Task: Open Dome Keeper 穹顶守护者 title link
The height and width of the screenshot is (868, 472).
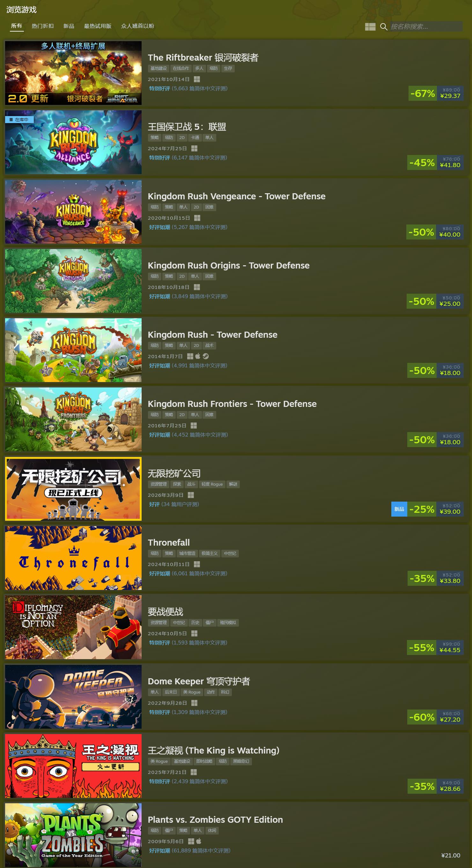Action: point(199,681)
